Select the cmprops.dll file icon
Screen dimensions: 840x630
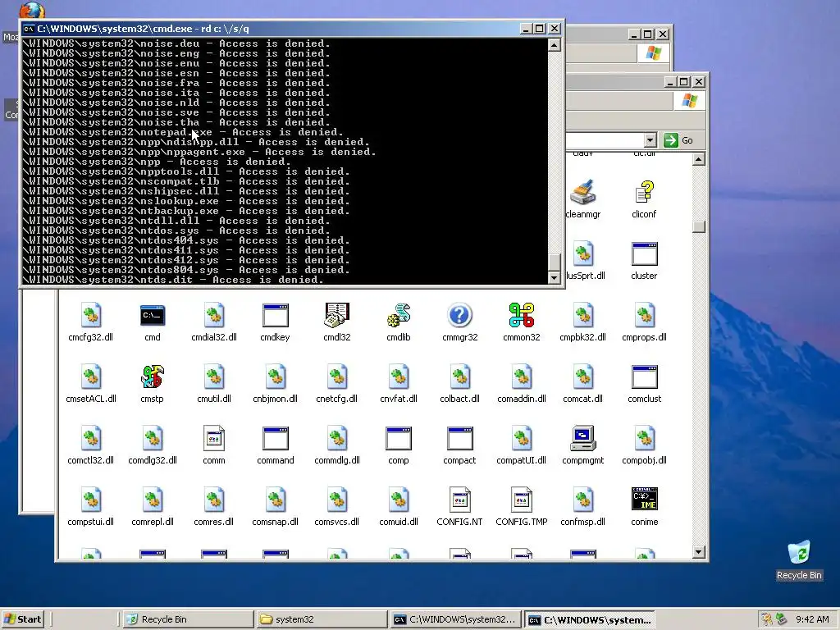point(645,316)
